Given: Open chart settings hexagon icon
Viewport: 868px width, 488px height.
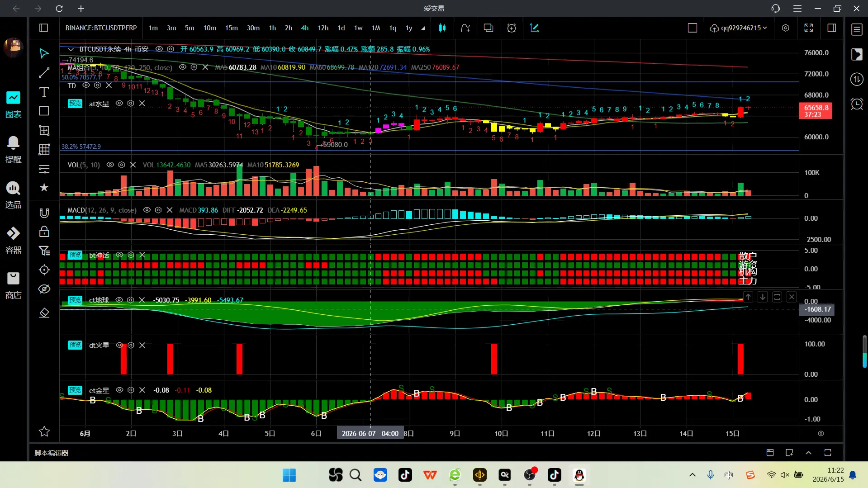Looking at the screenshot, I should (786, 28).
